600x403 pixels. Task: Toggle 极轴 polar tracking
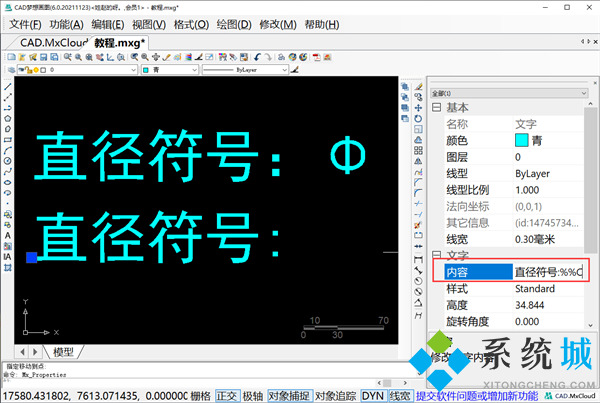253,396
